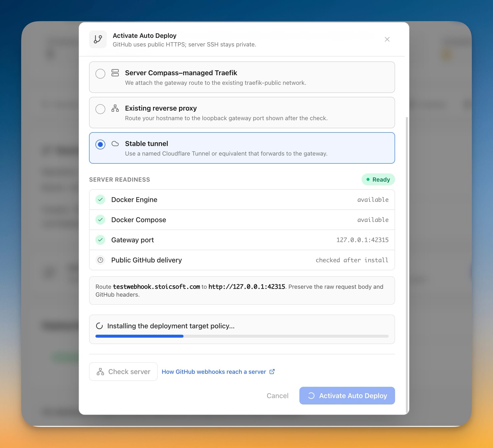Image resolution: width=493 pixels, height=448 pixels.
Task: Click the installation progress bar
Action: click(x=242, y=336)
